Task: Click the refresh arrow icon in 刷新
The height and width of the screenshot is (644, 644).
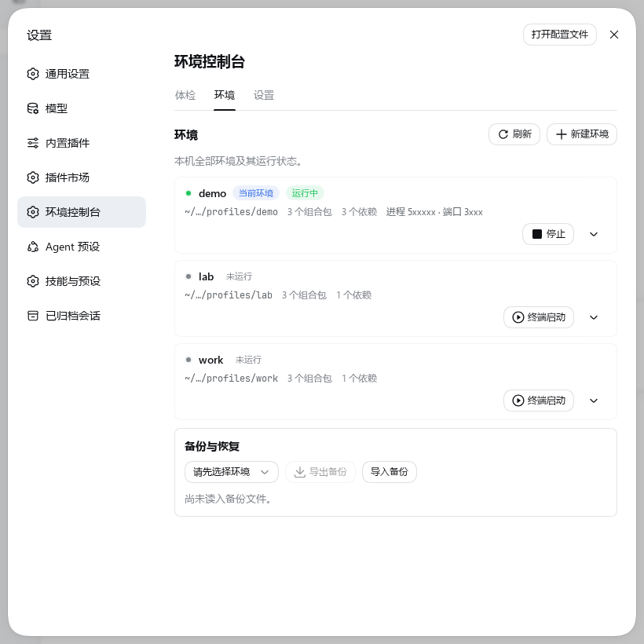Action: [503, 134]
